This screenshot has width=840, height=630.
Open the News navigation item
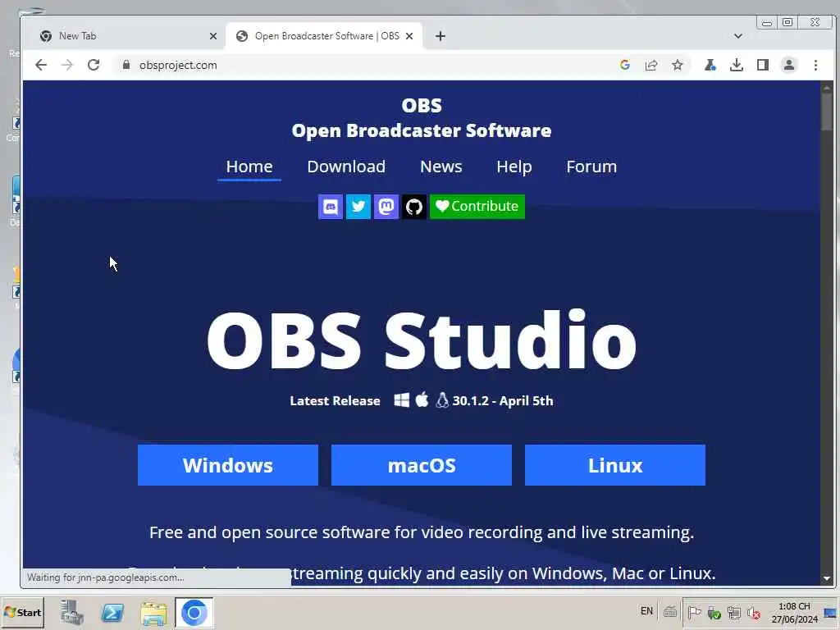pyautogui.click(x=441, y=167)
